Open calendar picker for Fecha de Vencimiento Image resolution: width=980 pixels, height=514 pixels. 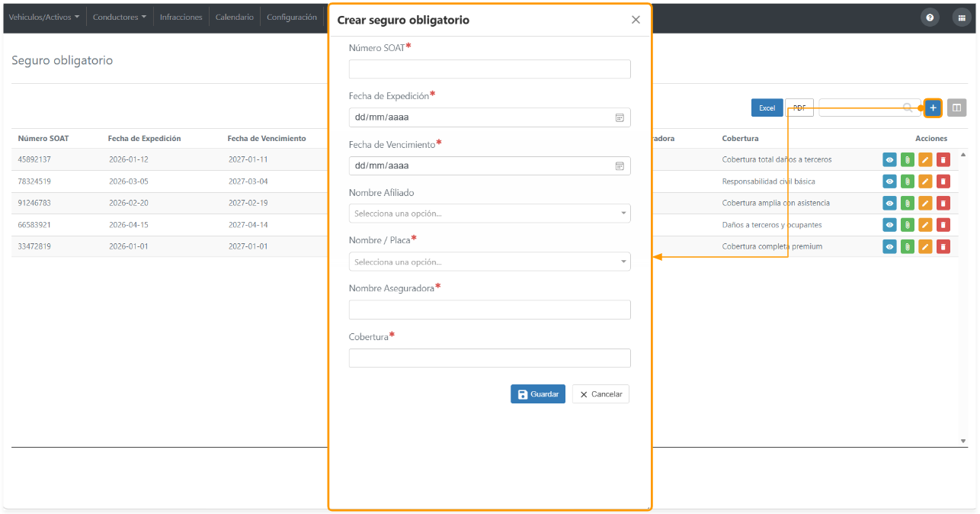[620, 165]
